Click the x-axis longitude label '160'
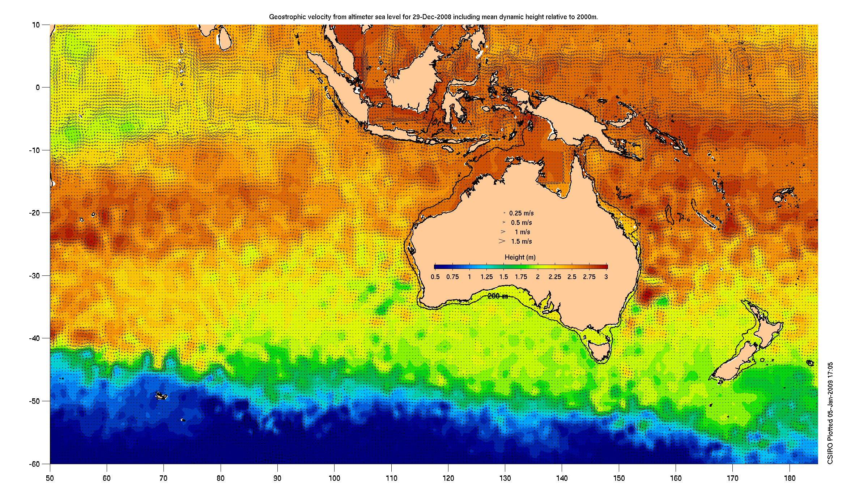 676,478
